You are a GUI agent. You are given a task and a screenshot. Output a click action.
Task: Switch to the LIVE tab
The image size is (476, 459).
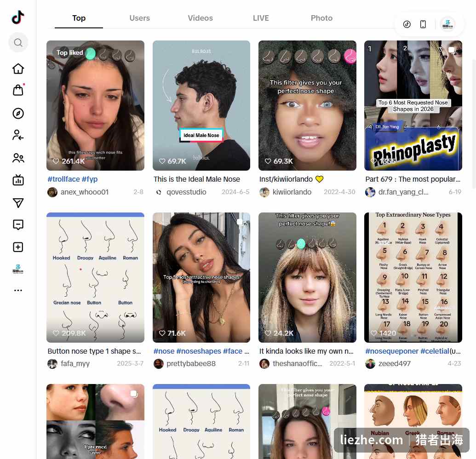click(x=261, y=18)
